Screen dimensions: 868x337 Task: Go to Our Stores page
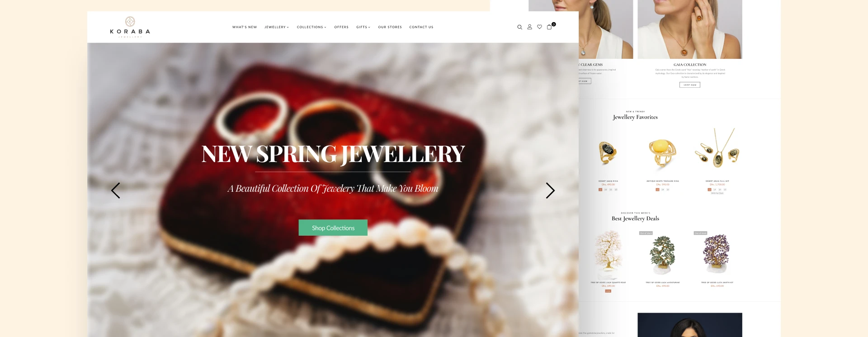pyautogui.click(x=390, y=27)
